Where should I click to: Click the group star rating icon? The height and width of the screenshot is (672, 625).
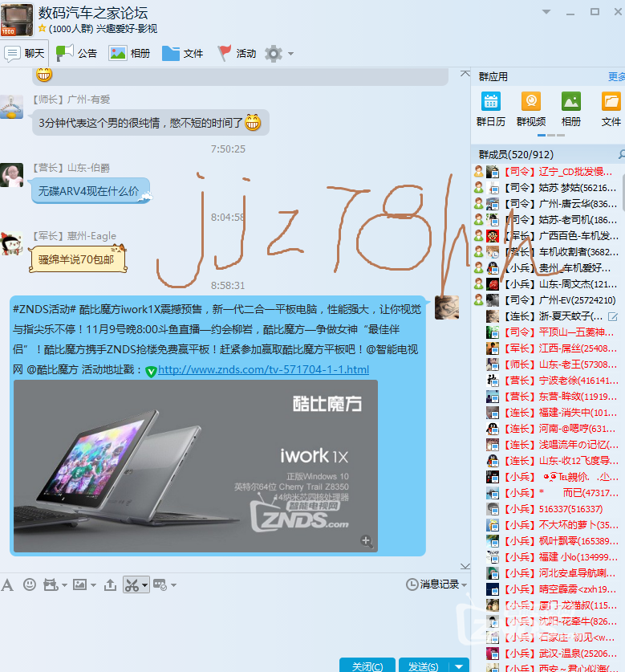click(43, 28)
